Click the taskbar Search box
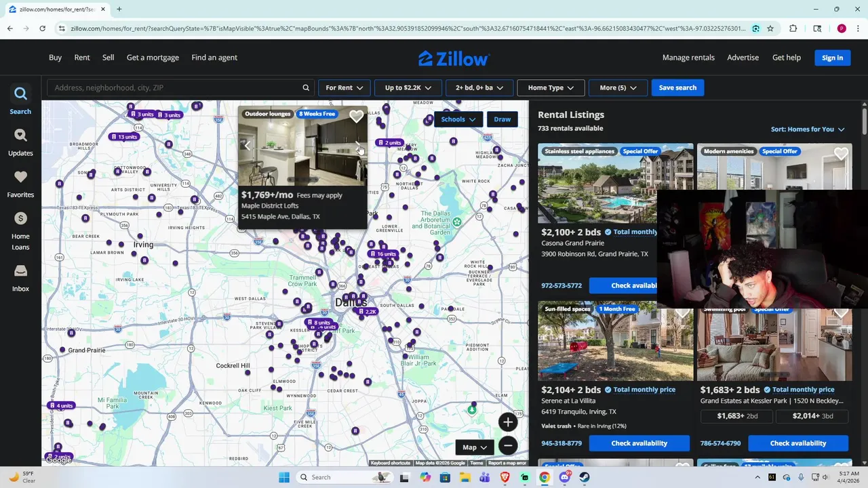Viewport: 868px width, 488px height. click(344, 477)
